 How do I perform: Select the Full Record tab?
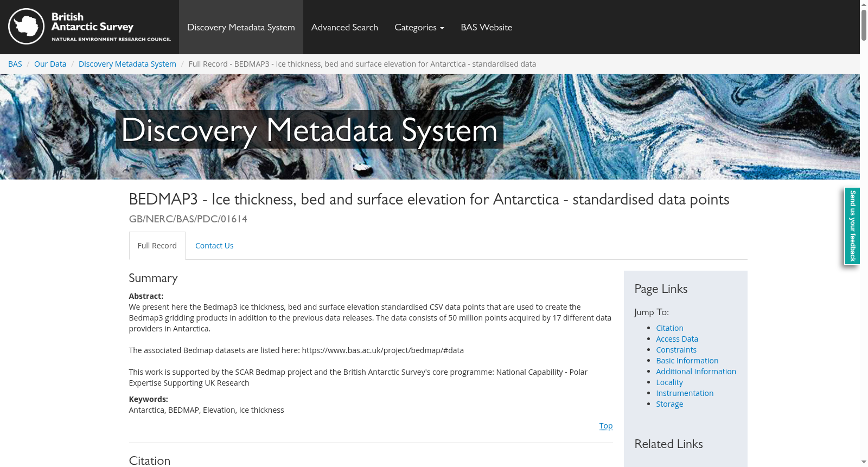[x=157, y=246]
